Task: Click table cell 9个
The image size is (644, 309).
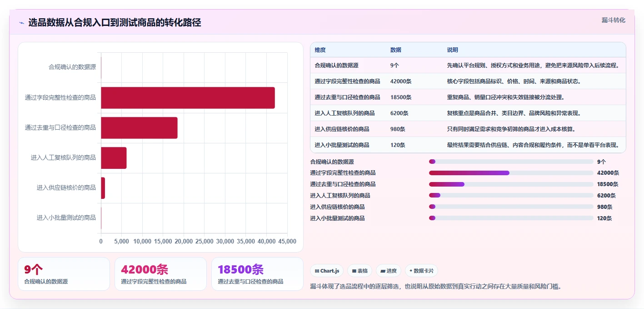Action: coord(394,66)
